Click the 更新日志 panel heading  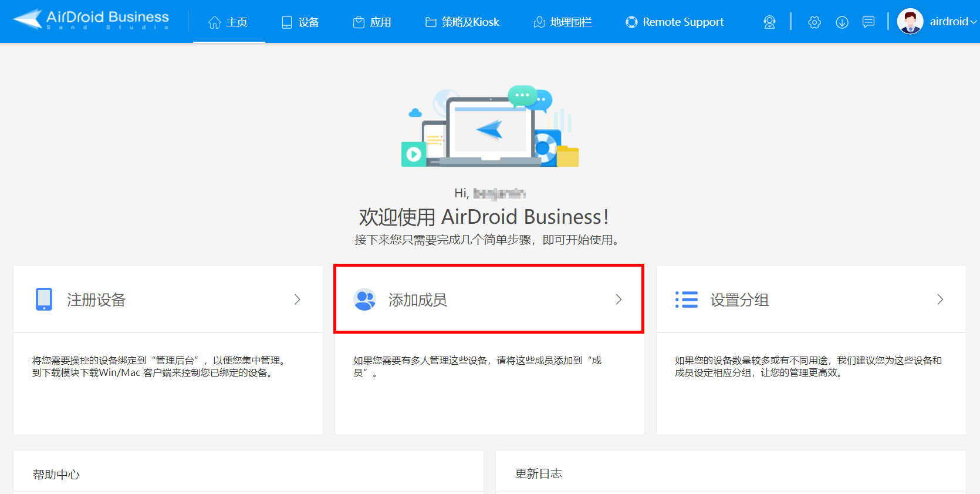pos(539,473)
